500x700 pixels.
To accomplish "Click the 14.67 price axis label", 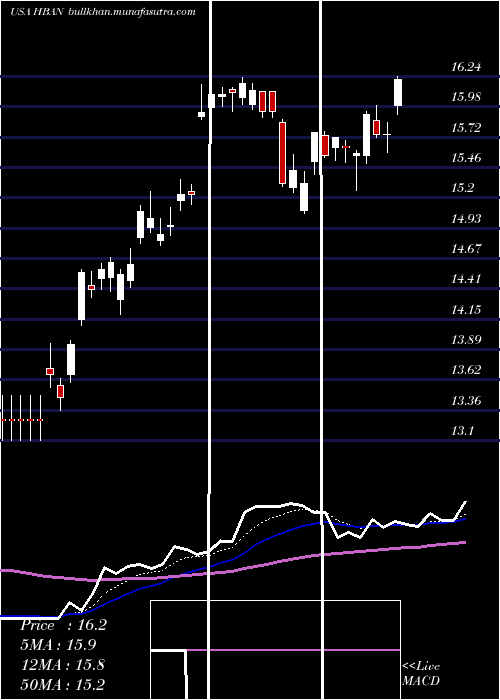I will click(466, 249).
